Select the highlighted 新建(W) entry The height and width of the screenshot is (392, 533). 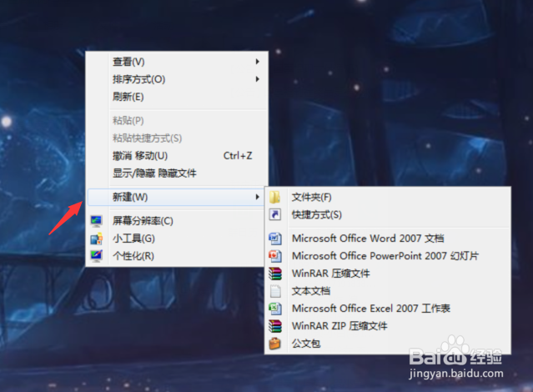coord(176,197)
